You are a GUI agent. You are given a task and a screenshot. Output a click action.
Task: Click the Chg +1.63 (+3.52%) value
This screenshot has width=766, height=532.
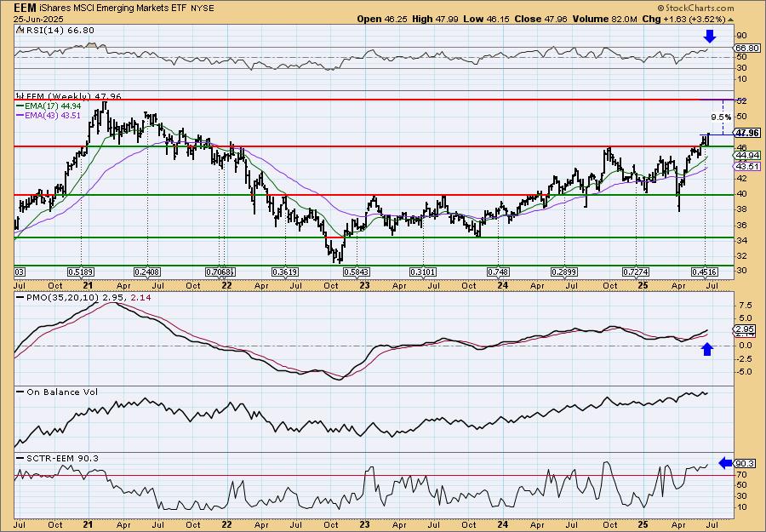pos(684,19)
